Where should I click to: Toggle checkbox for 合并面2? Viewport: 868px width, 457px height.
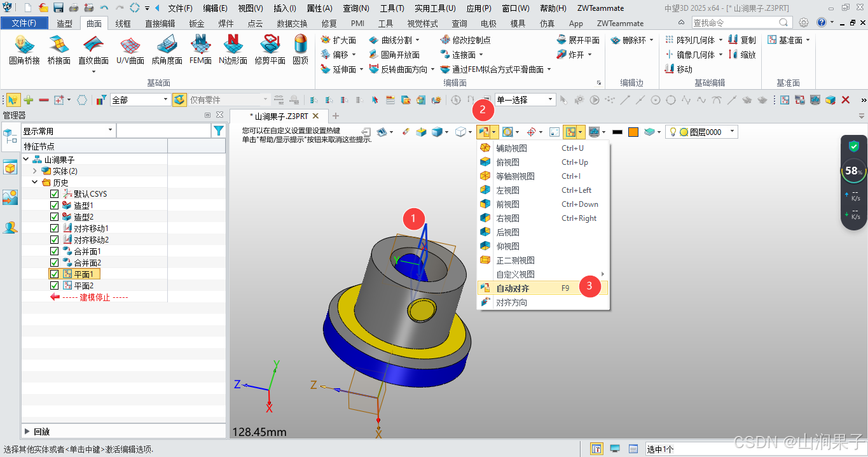tap(54, 262)
